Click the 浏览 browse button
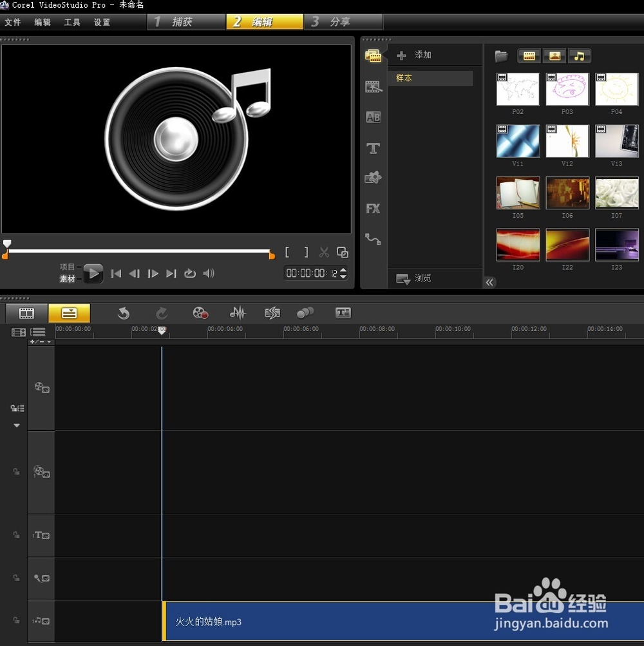Viewport: 644px width, 646px height. [413, 278]
